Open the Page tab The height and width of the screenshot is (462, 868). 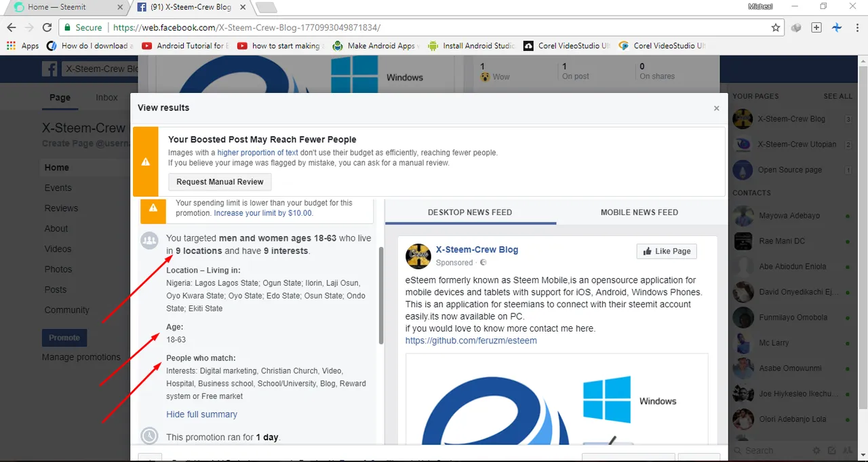(x=60, y=98)
